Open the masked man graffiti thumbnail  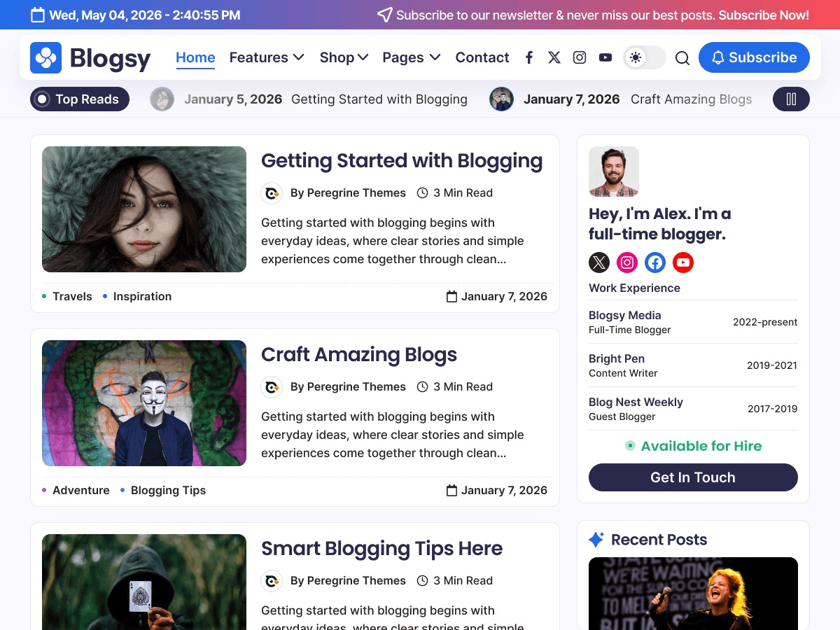[144, 403]
